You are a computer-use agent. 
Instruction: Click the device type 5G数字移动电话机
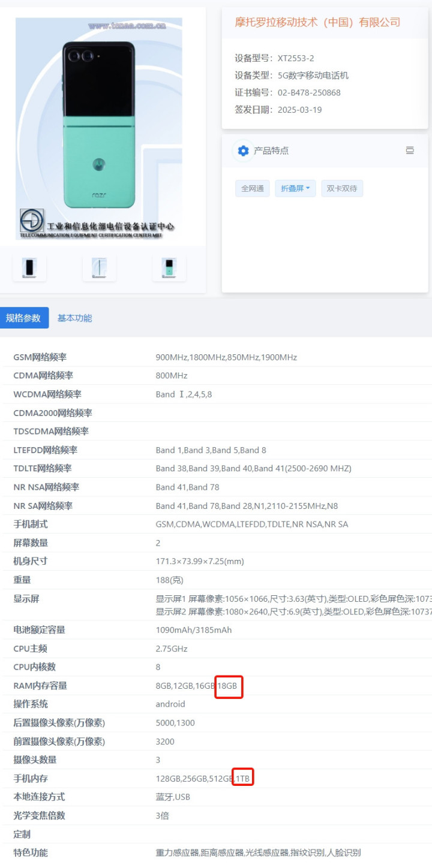pyautogui.click(x=313, y=76)
